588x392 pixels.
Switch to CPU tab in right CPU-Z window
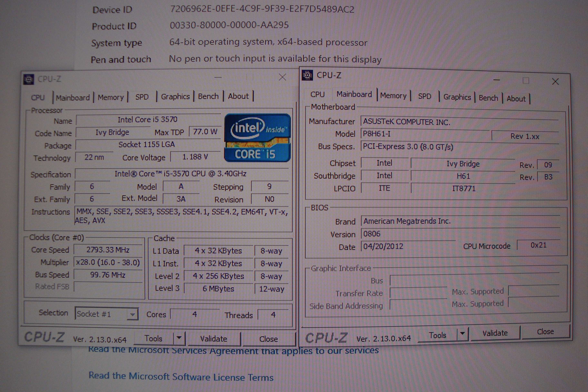pyautogui.click(x=318, y=94)
